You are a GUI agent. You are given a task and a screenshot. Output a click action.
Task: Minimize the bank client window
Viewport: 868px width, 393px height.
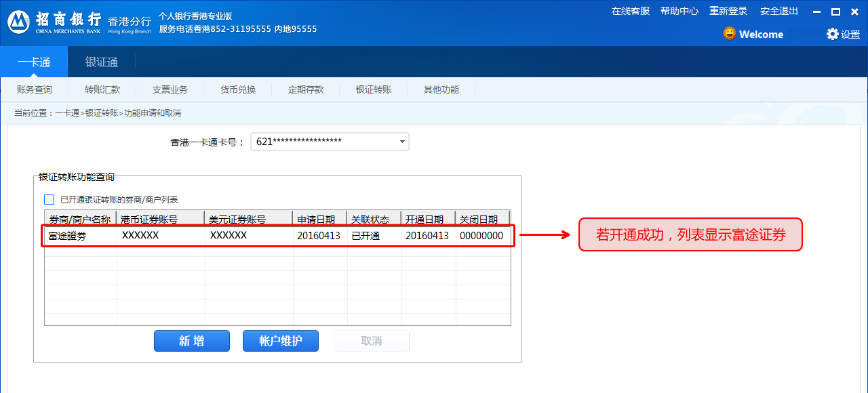click(818, 12)
